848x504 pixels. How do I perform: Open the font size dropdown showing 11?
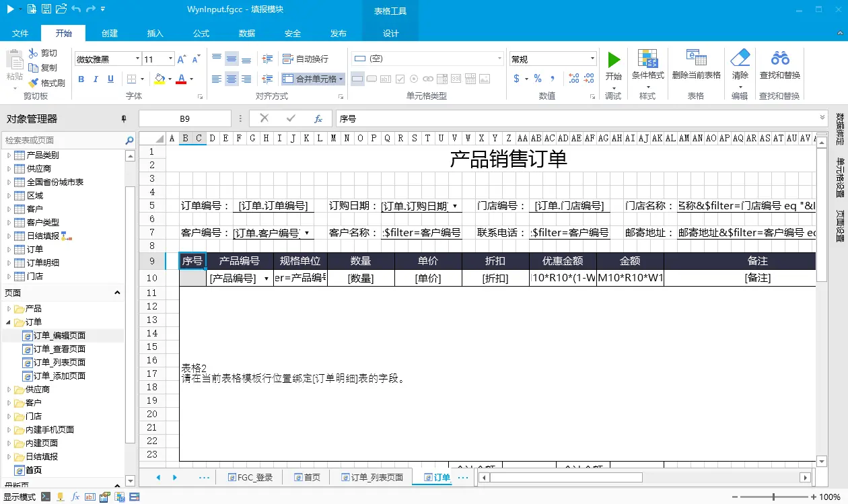coord(171,59)
